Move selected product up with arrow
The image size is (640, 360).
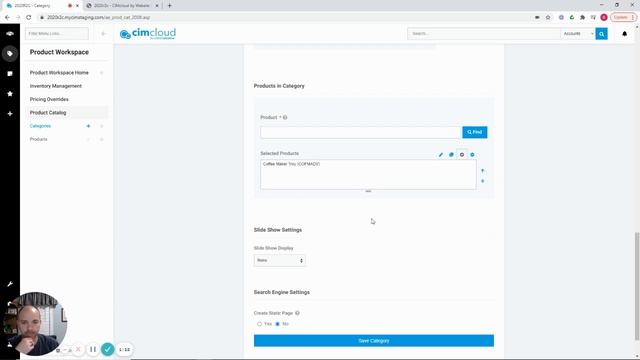pyautogui.click(x=482, y=171)
